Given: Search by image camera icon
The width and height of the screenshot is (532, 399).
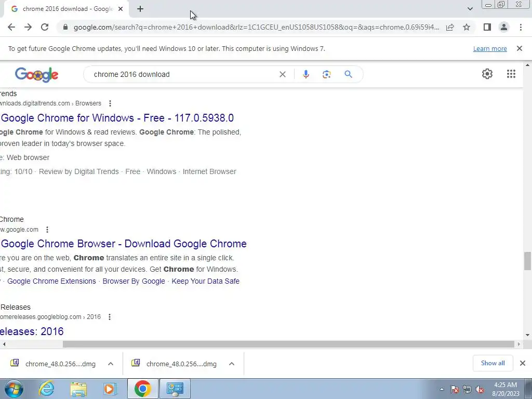Looking at the screenshot, I should point(326,74).
